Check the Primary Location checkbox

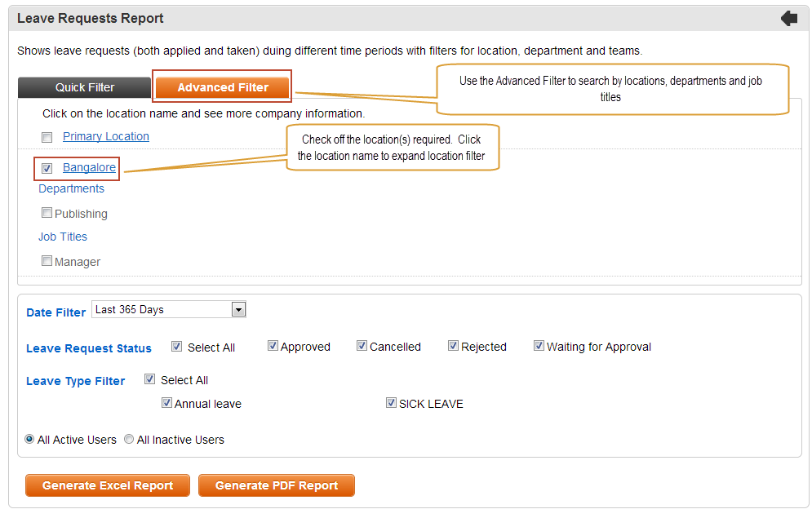(x=47, y=137)
